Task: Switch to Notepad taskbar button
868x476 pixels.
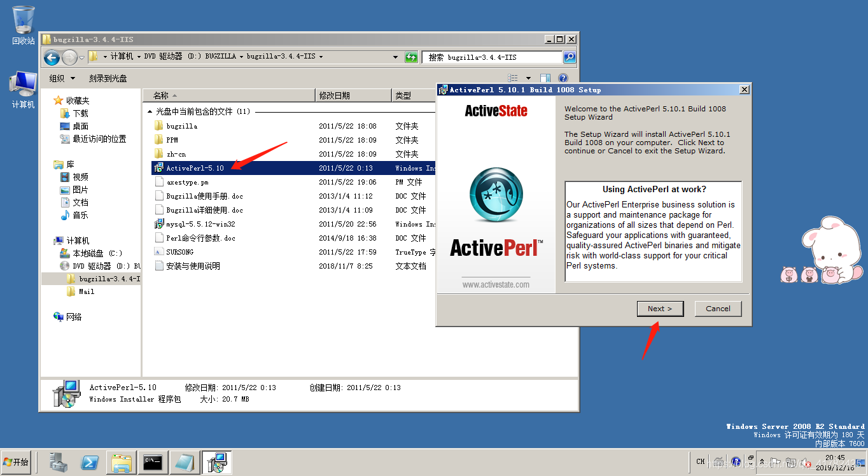Action: (186, 463)
